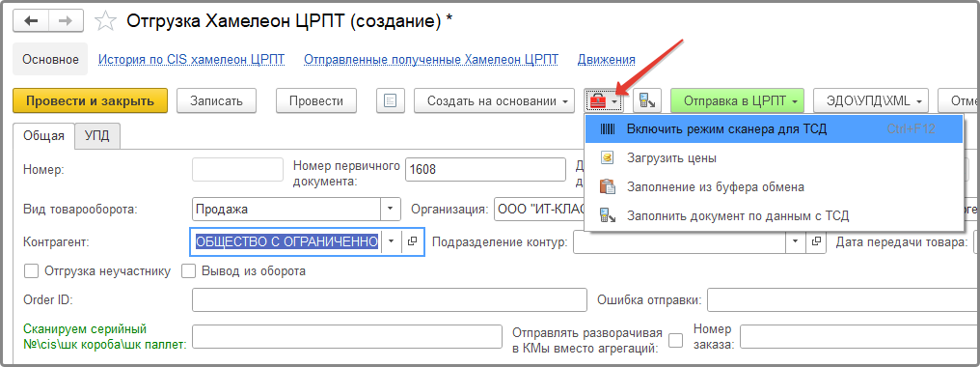This screenshot has height=367, width=980.
Task: Click the Провести button
Action: click(x=317, y=100)
